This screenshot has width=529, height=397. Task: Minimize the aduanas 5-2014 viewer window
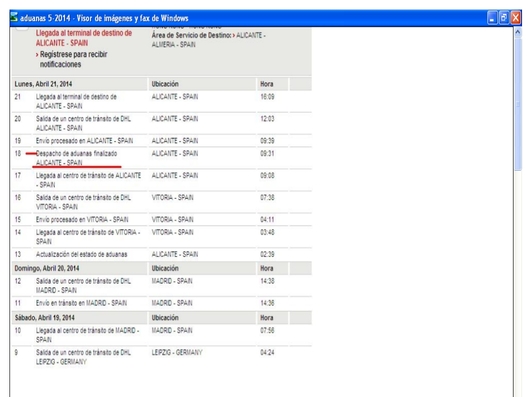492,18
